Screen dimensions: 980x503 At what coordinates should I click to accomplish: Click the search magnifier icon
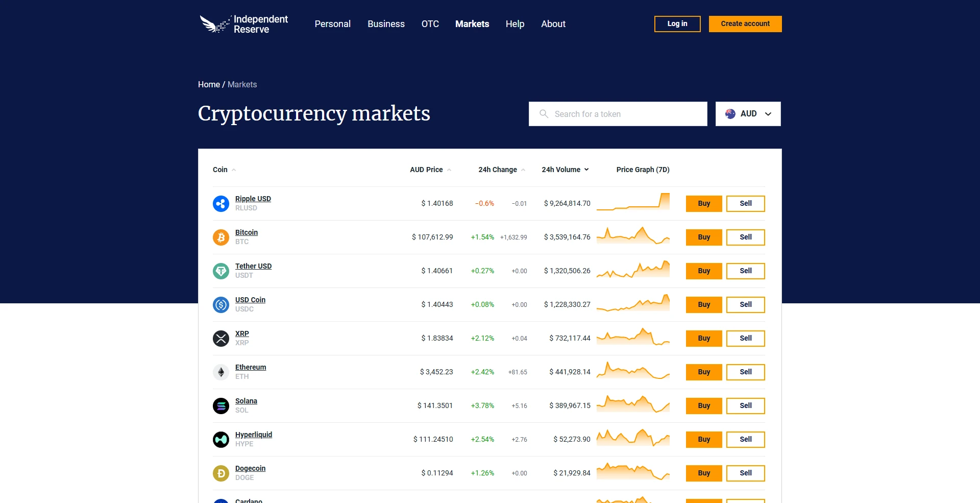click(544, 114)
